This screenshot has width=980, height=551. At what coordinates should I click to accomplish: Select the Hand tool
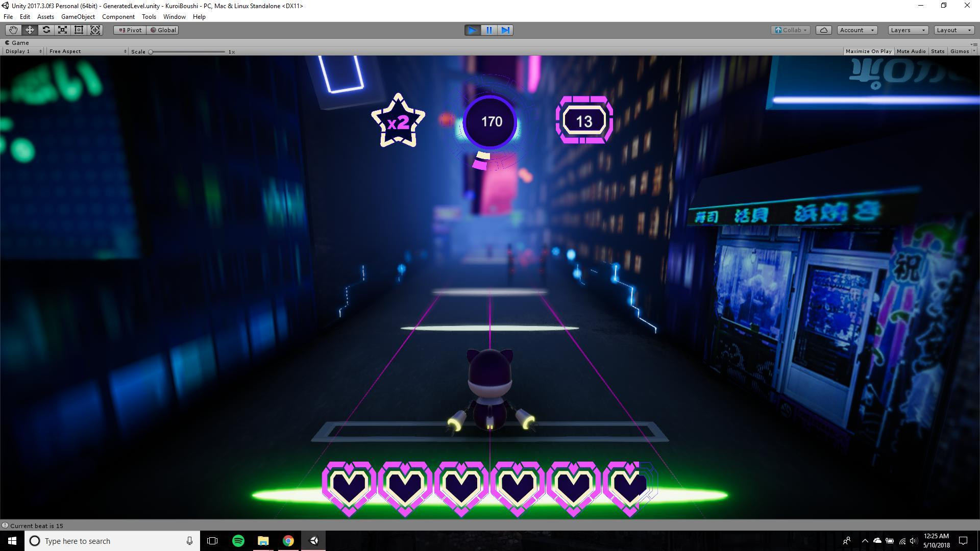(x=13, y=30)
